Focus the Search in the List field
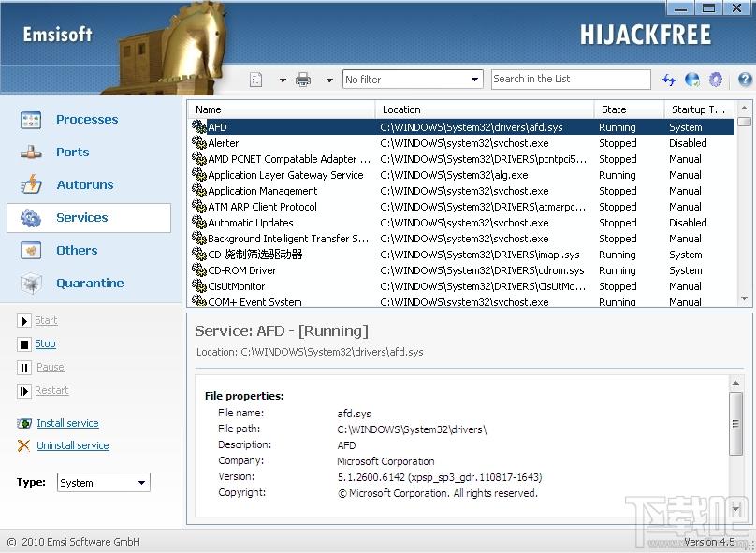This screenshot has height=553, width=756. [x=571, y=80]
